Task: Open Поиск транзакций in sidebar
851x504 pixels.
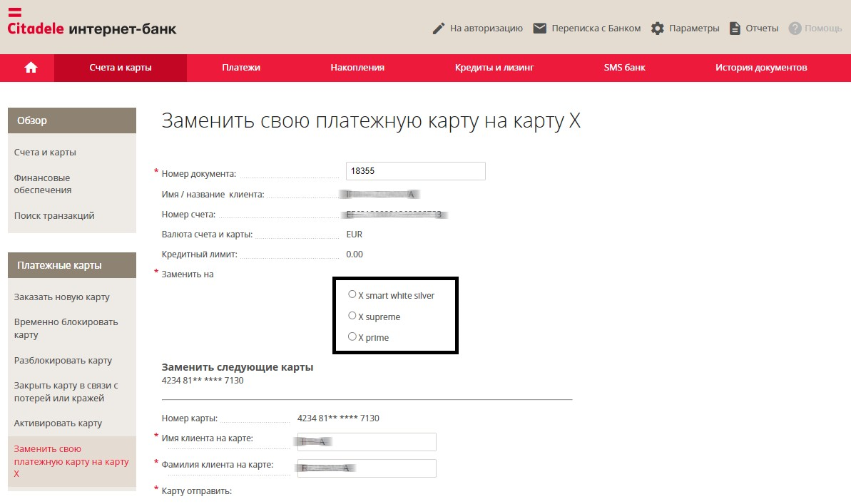Action: (x=54, y=216)
